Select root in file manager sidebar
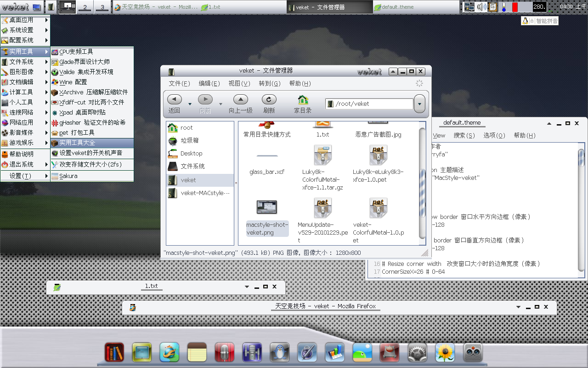 [200, 127]
